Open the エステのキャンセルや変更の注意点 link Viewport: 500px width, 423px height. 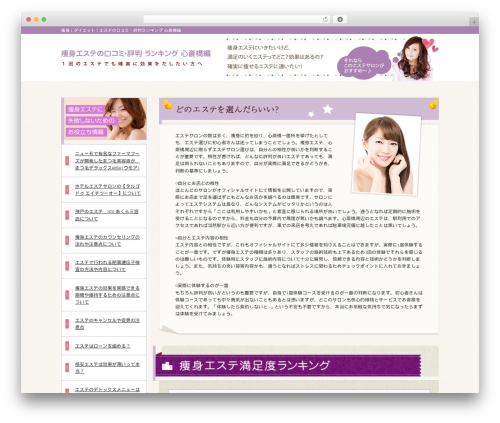coord(107,324)
